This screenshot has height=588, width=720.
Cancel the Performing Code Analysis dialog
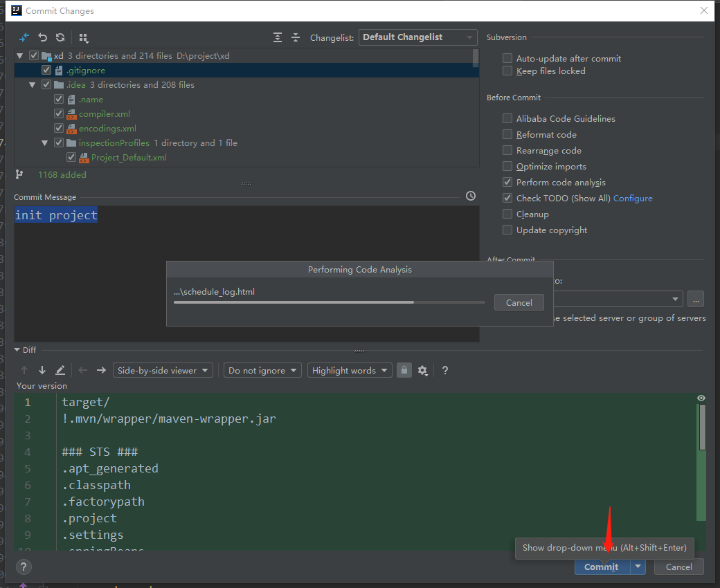click(519, 303)
